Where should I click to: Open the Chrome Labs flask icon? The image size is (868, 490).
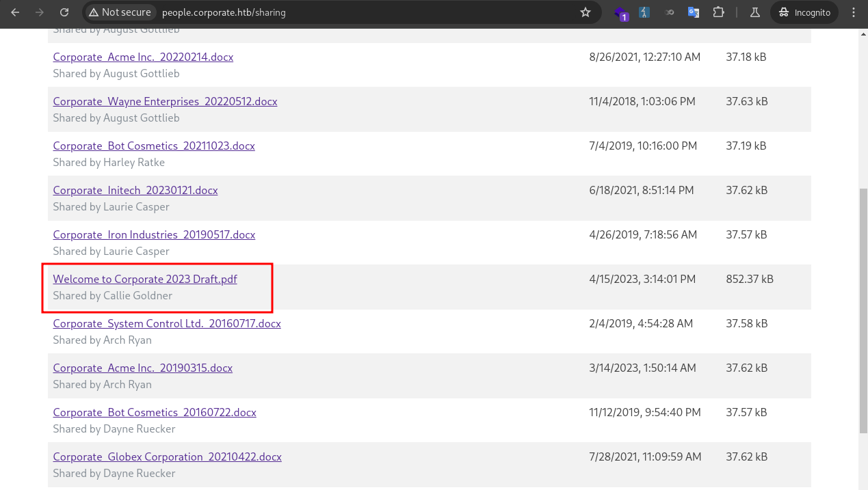[755, 12]
